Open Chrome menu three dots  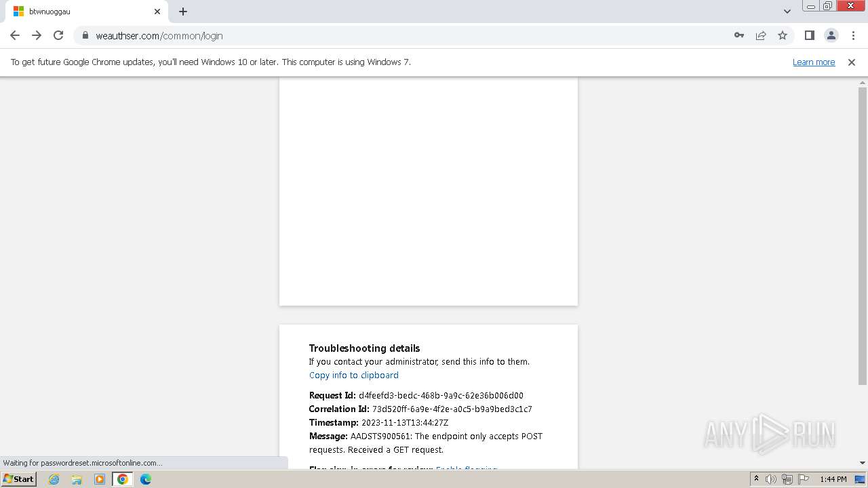click(x=852, y=35)
